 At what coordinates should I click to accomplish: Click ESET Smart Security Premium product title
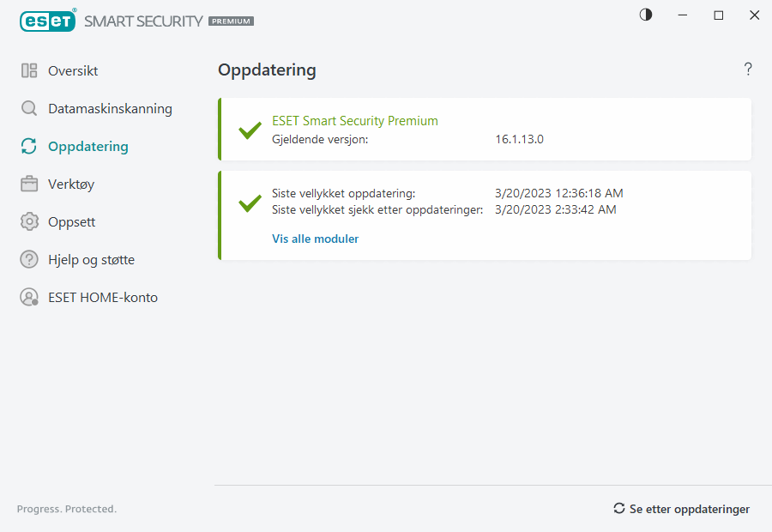354,121
